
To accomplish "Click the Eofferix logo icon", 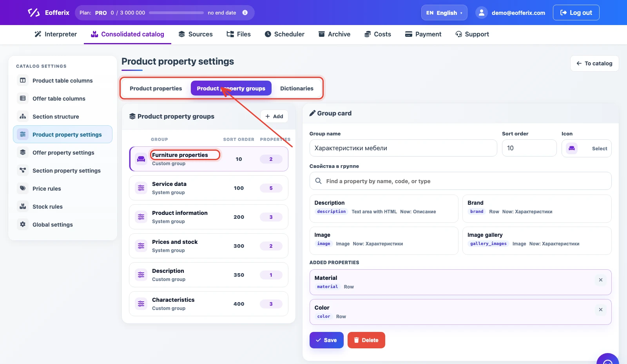I will pos(34,13).
